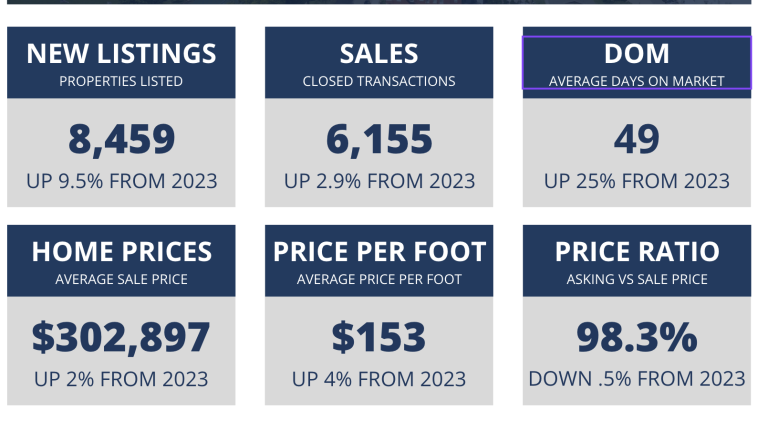Select the 98.3% price ratio figure
The height and width of the screenshot is (422, 768).
coord(637,337)
